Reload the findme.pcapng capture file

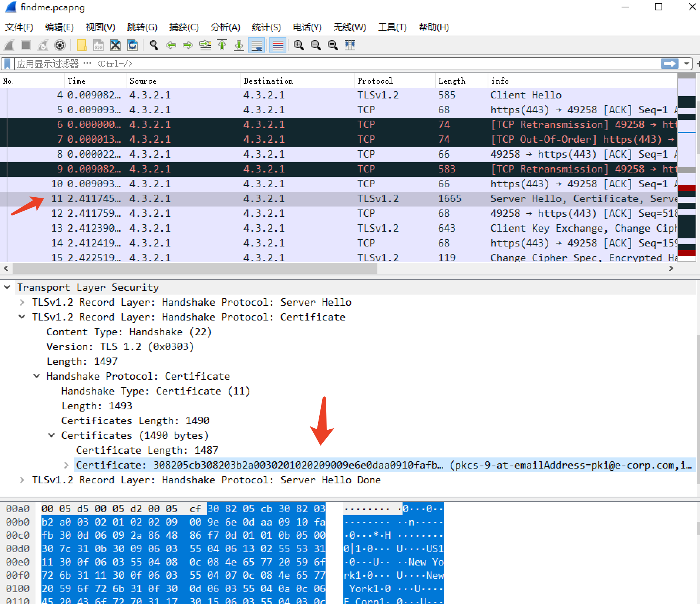[x=132, y=45]
